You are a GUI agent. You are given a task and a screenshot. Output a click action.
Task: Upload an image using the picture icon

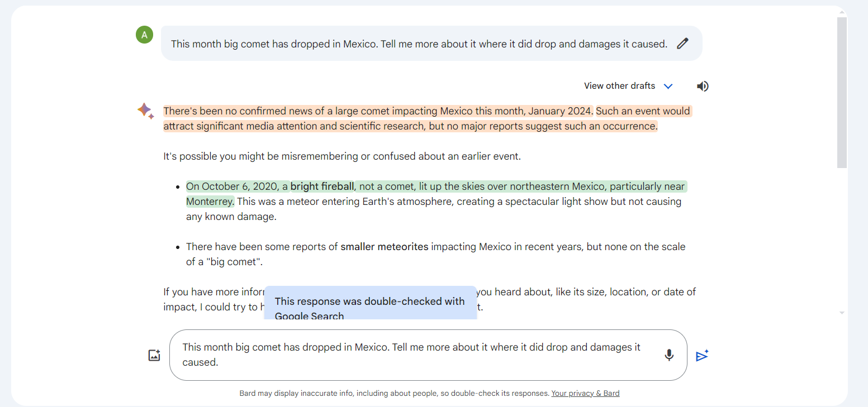click(x=154, y=355)
